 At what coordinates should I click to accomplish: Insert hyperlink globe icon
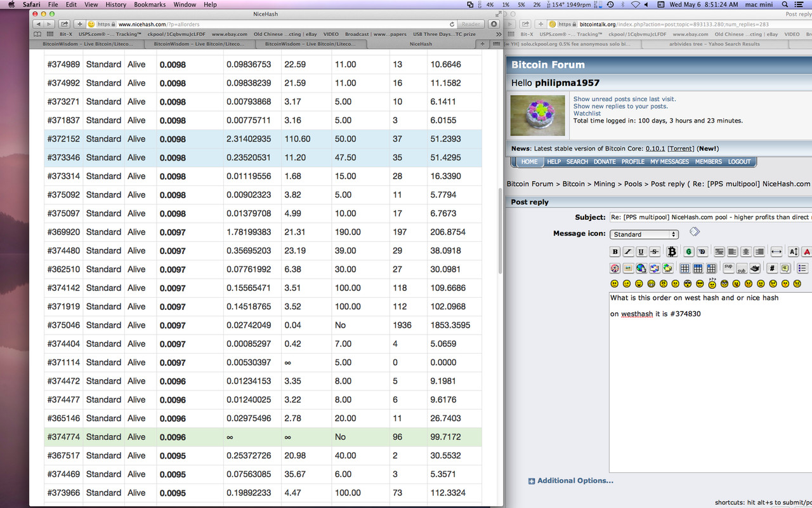pos(641,269)
